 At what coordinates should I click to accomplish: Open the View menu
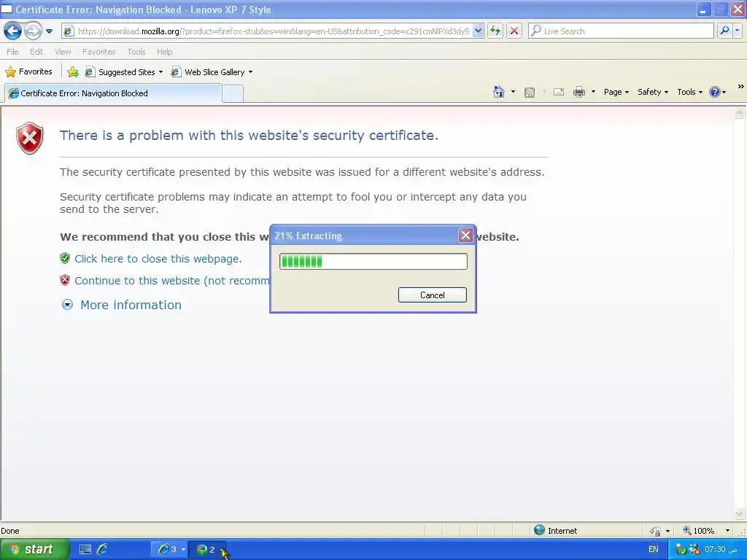pos(63,52)
